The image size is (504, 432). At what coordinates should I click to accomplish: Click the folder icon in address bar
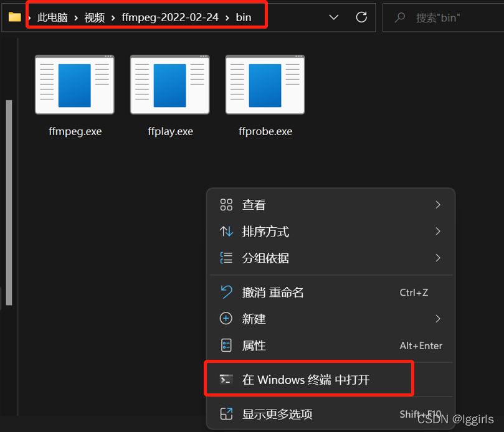(x=14, y=17)
